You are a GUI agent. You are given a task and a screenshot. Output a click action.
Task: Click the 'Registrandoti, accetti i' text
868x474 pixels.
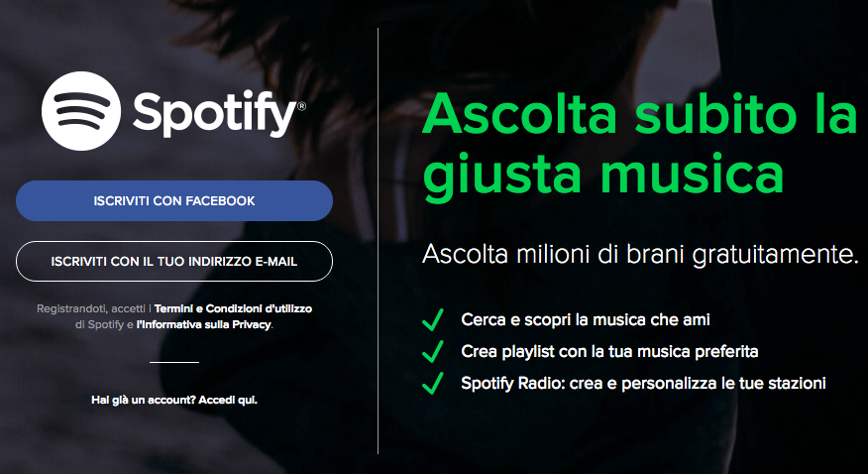[94, 308]
